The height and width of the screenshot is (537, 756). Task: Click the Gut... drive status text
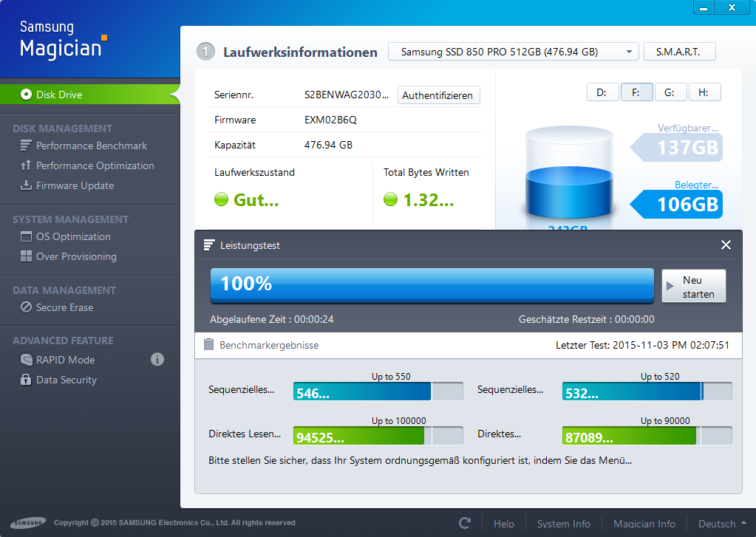[x=256, y=199]
